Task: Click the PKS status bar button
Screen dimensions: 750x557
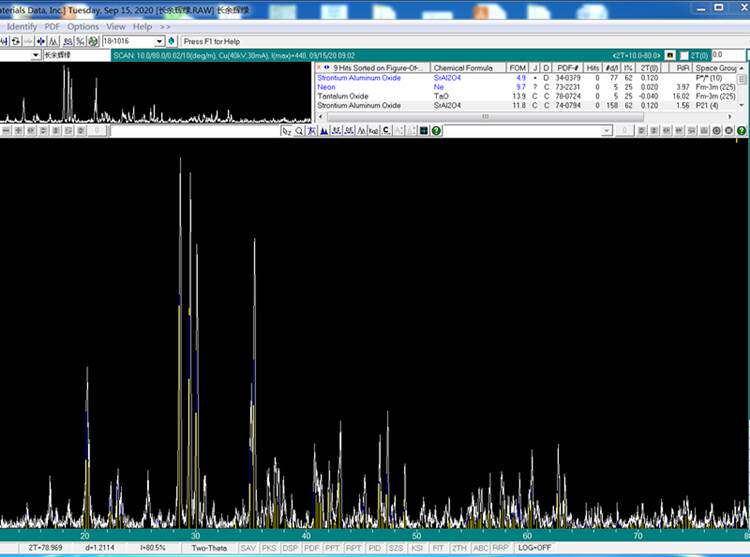Action: pyautogui.click(x=269, y=547)
